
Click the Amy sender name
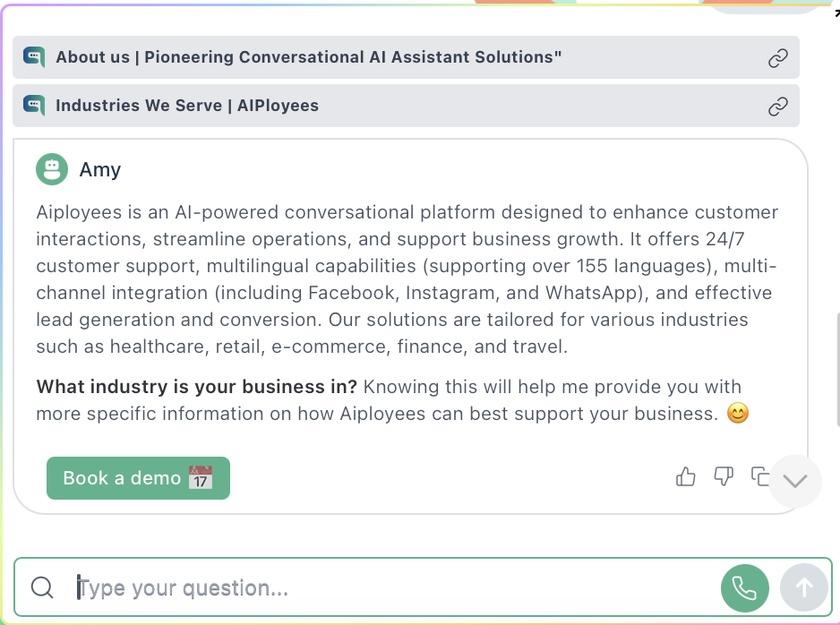pyautogui.click(x=99, y=170)
